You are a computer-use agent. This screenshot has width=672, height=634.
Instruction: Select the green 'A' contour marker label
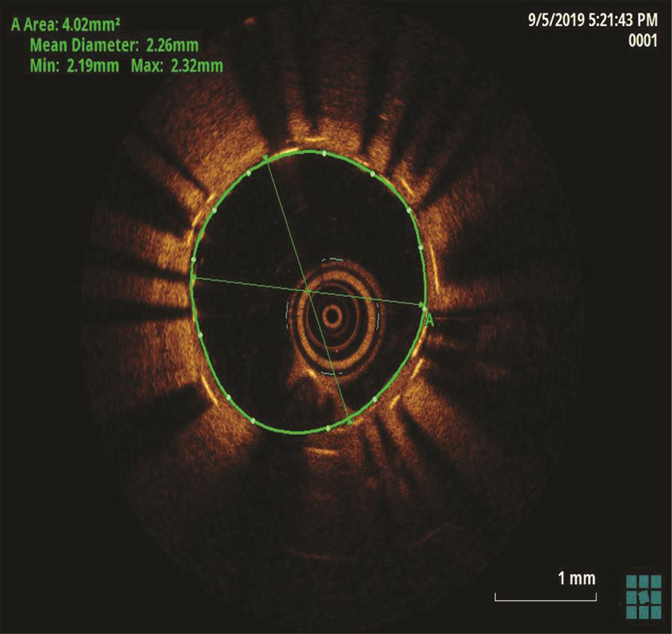click(x=429, y=320)
